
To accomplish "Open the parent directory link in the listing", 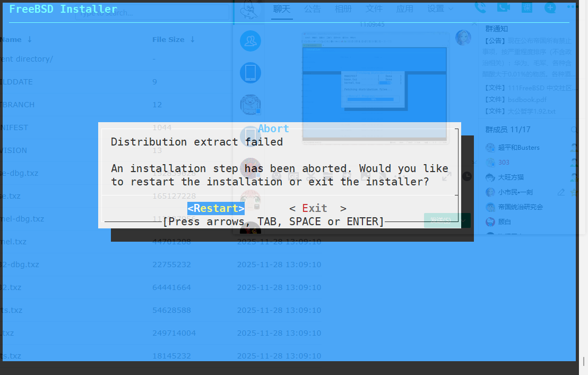I will [x=27, y=59].
